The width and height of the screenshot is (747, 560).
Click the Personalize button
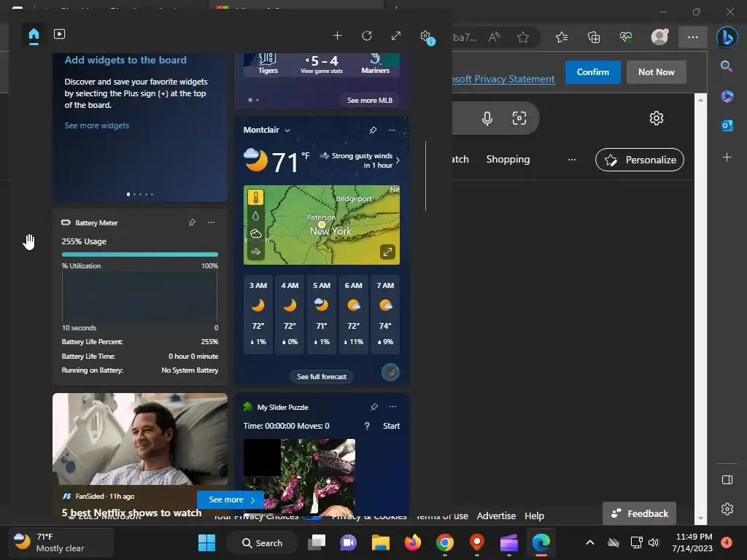pyautogui.click(x=639, y=160)
